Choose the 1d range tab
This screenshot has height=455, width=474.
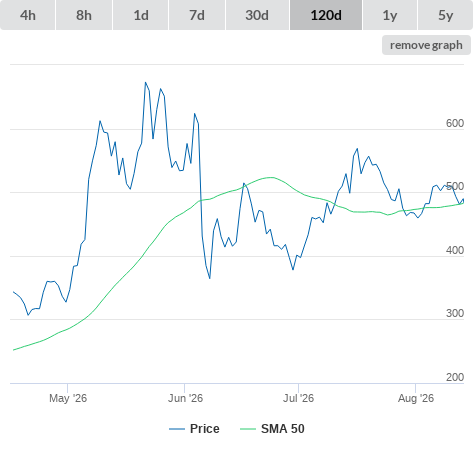tap(141, 15)
